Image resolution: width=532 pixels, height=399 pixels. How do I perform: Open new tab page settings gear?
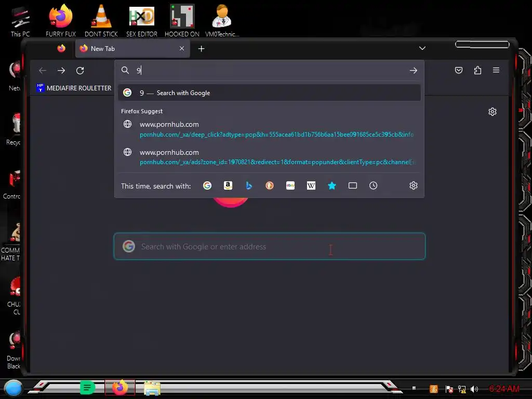pos(493,112)
